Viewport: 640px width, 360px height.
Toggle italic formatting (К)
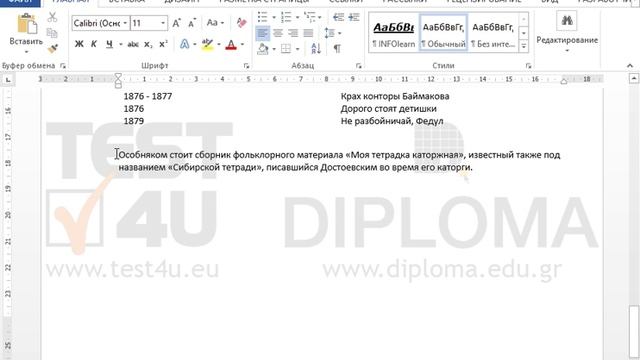[x=94, y=44]
